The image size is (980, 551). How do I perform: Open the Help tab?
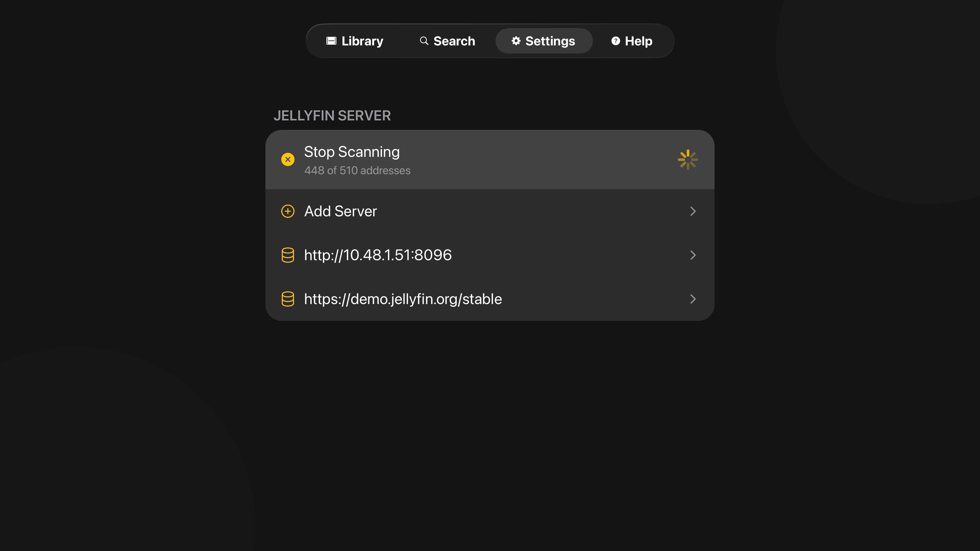tap(632, 41)
